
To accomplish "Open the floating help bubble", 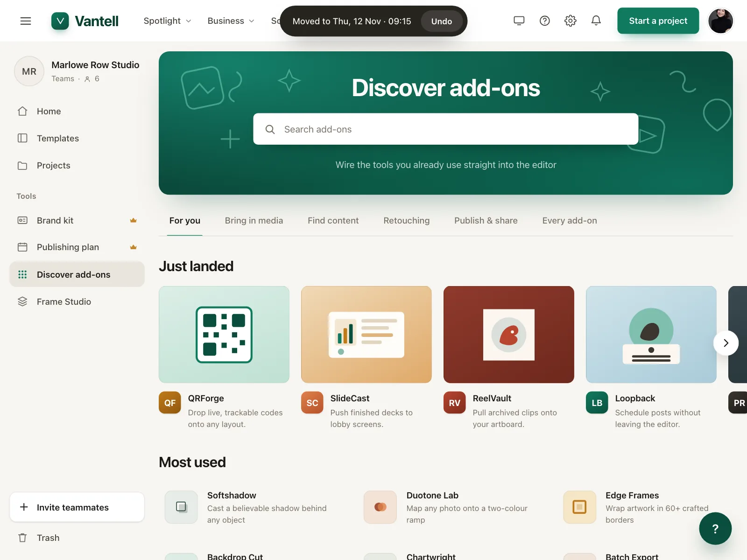I will tap(715, 528).
